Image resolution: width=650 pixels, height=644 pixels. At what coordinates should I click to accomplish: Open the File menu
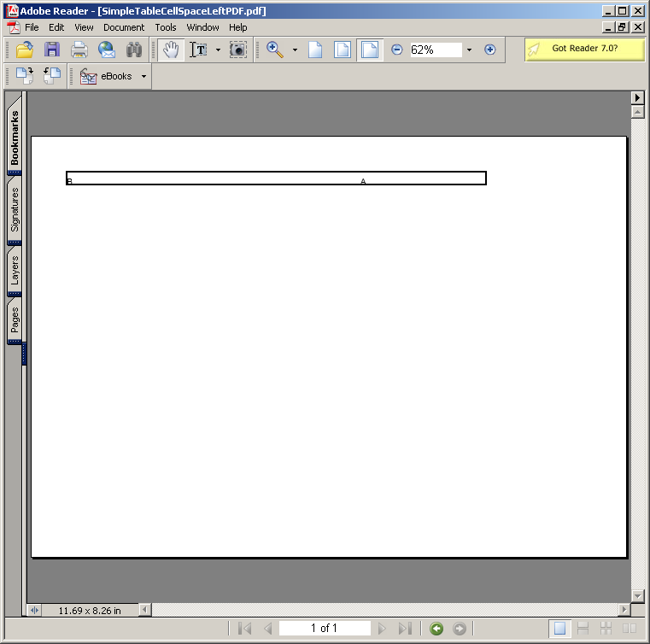(32, 27)
